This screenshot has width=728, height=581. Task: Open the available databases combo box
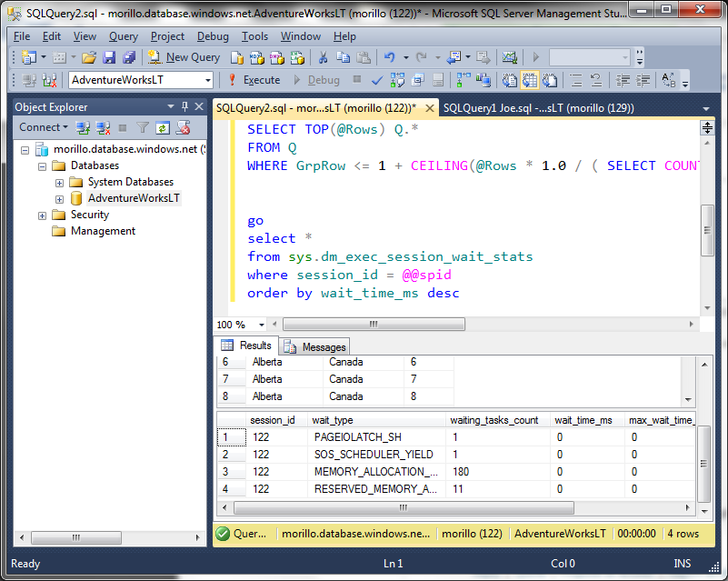(141, 80)
